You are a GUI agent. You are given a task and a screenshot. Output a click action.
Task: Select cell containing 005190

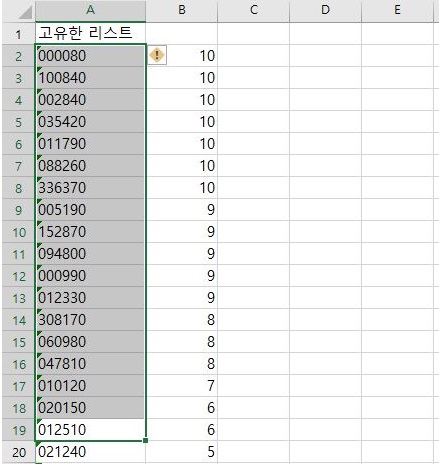pos(90,210)
